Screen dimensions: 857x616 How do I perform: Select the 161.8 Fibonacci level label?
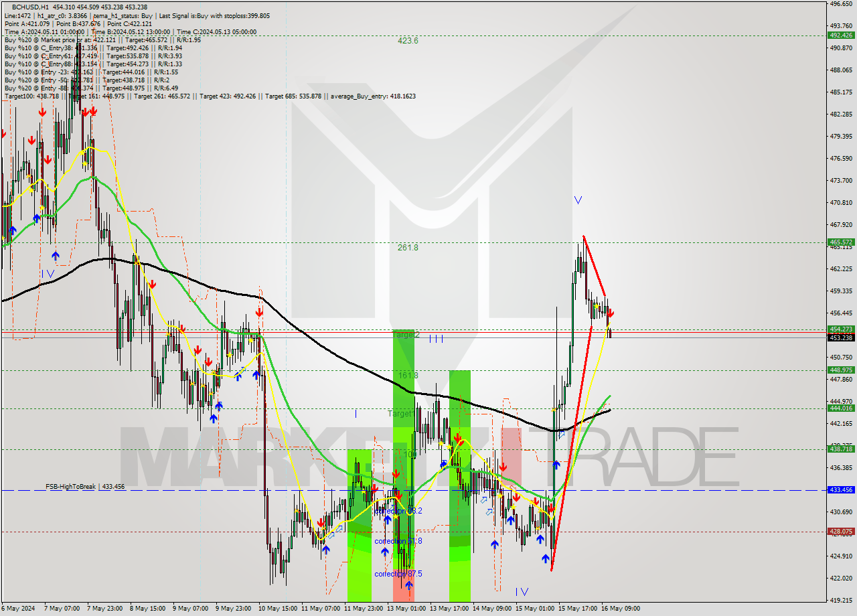[408, 376]
